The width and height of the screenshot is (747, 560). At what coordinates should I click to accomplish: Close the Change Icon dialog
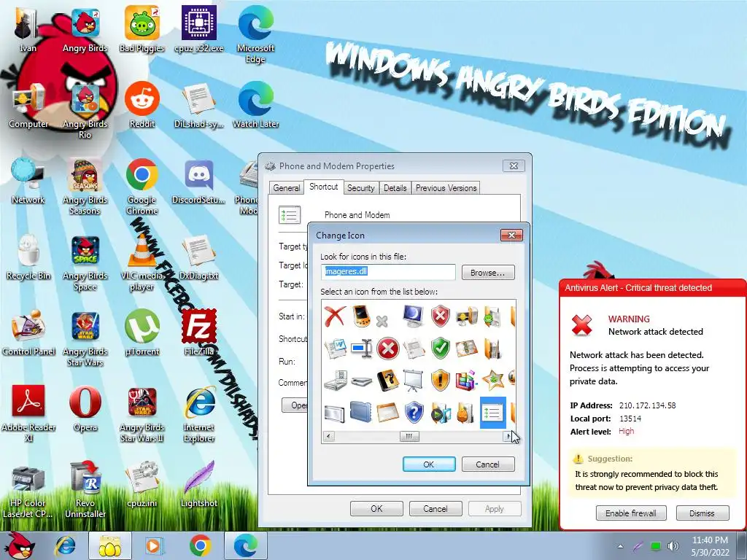[511, 235]
